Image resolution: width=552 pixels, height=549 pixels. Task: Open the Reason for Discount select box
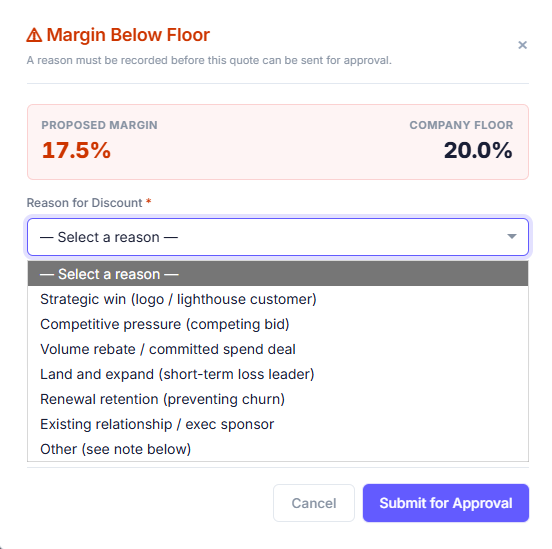(x=278, y=237)
